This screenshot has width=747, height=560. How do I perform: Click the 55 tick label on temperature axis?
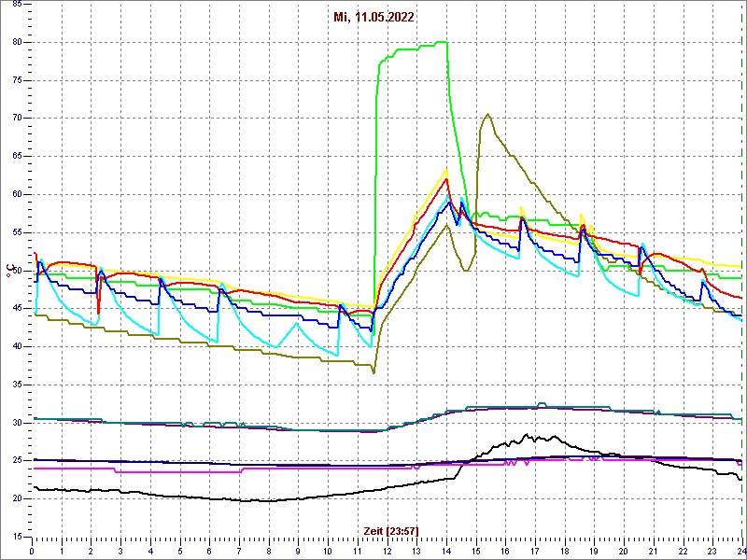coord(16,232)
